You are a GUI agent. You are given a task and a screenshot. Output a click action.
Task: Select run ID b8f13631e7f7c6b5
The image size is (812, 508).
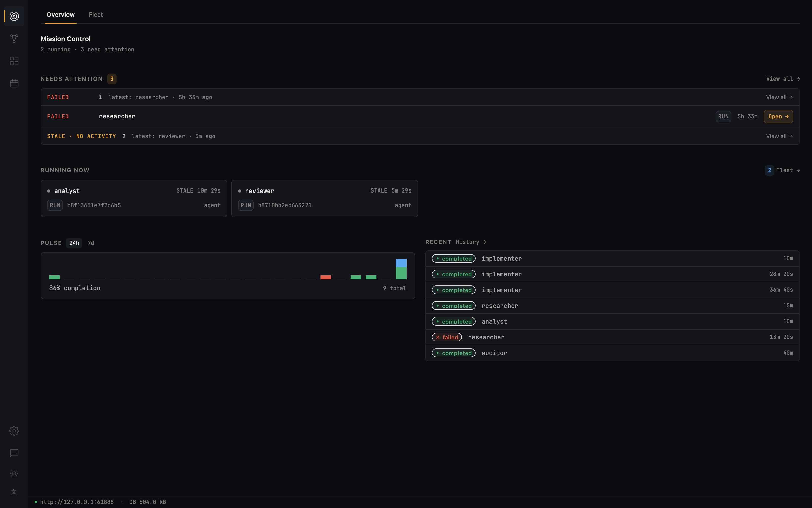click(94, 205)
